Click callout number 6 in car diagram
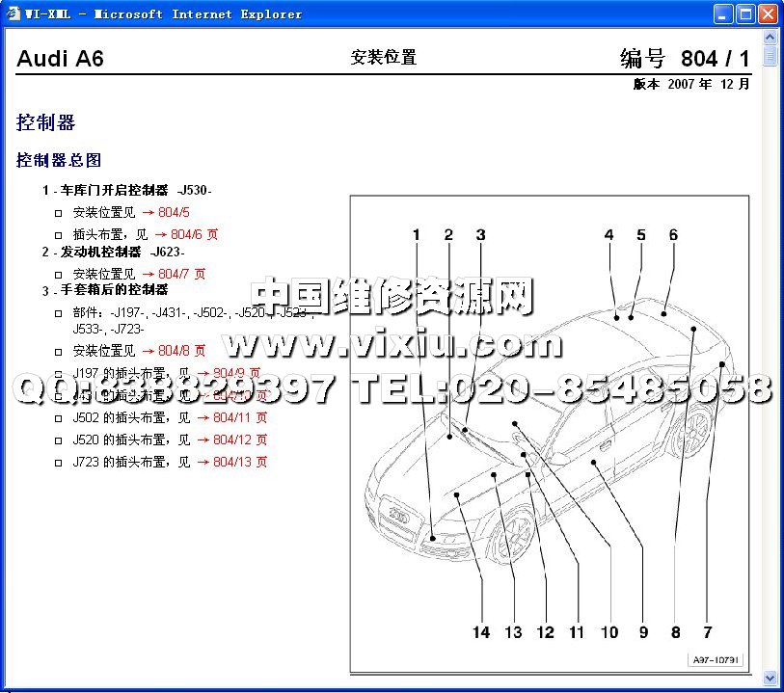Image resolution: width=784 pixels, height=693 pixels. pyautogui.click(x=673, y=235)
